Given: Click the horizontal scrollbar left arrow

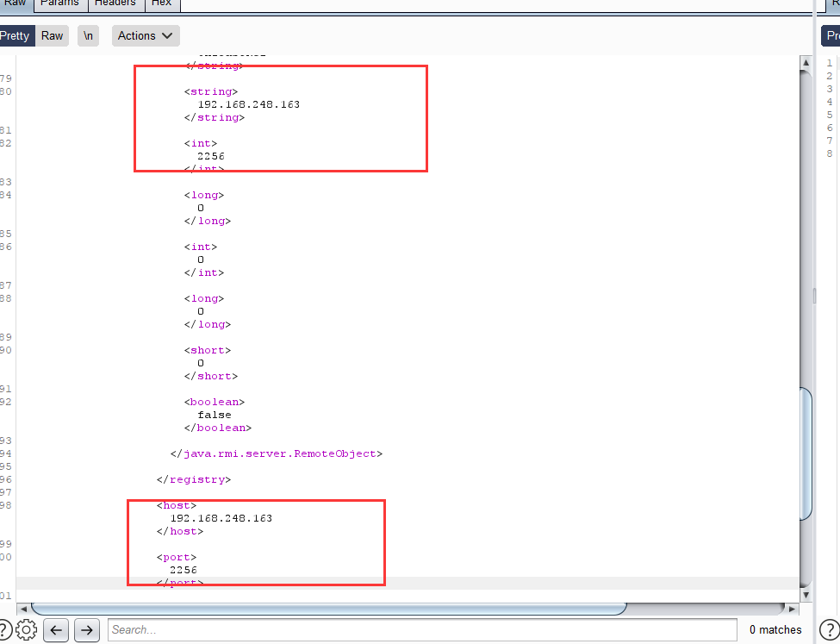Looking at the screenshot, I should [23, 610].
